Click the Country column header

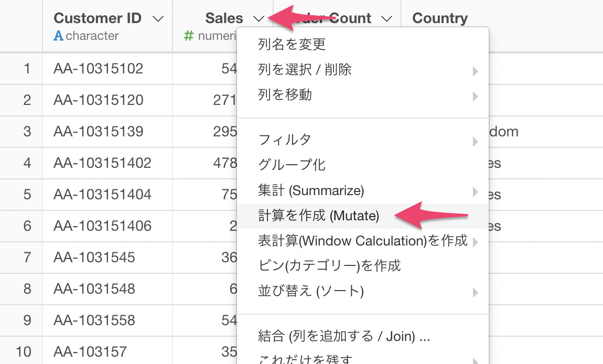pos(440,19)
